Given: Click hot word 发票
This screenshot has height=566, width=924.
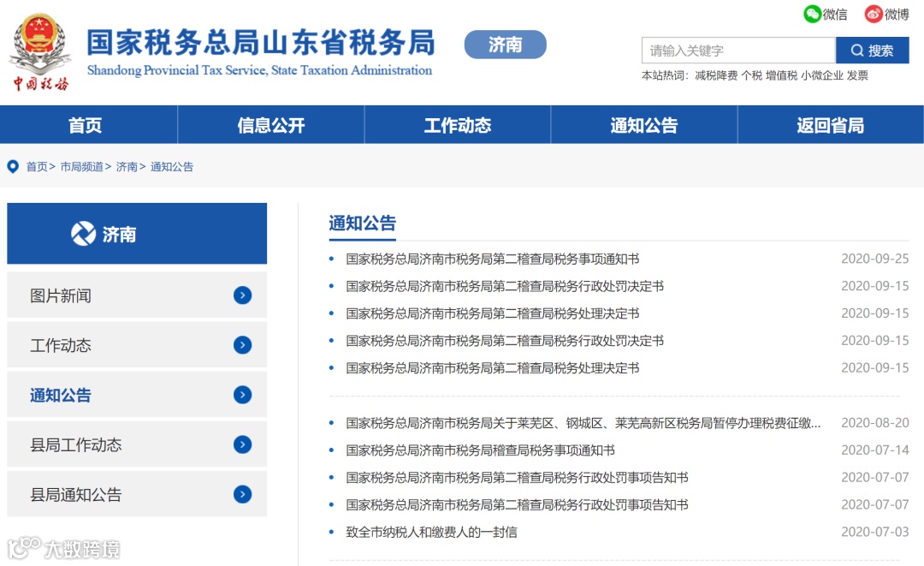Looking at the screenshot, I should 857,75.
